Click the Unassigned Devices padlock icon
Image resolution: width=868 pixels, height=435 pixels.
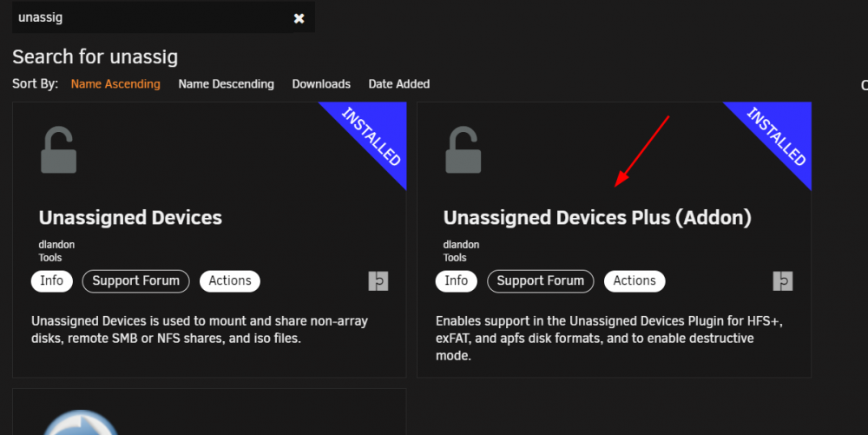coord(59,150)
